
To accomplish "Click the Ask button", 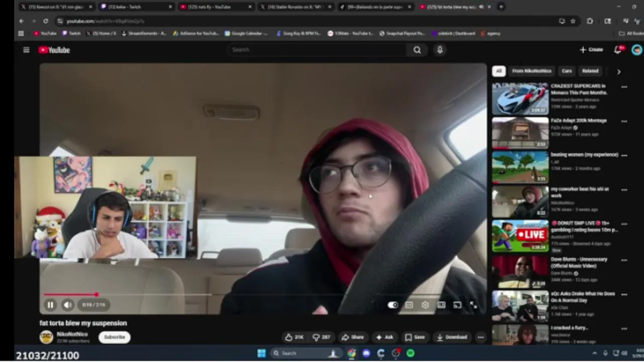I will pyautogui.click(x=385, y=337).
